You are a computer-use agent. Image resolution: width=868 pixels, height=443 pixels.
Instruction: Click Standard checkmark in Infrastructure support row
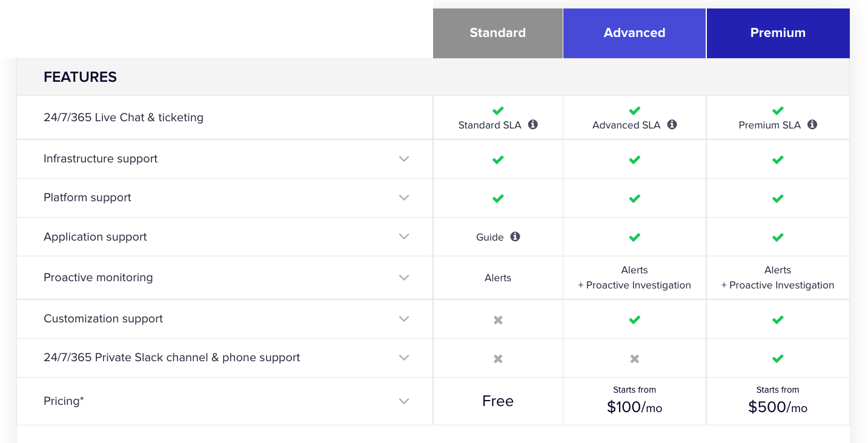pos(498,160)
